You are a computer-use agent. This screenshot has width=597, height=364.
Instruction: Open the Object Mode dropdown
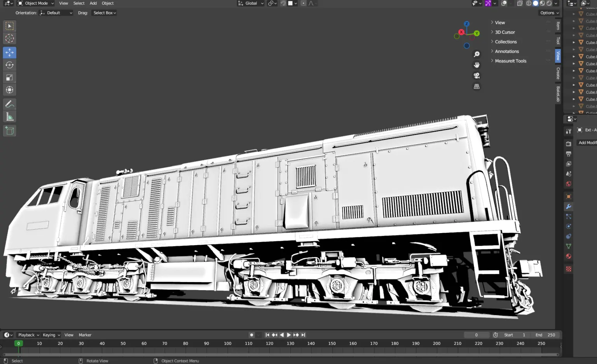36,3
